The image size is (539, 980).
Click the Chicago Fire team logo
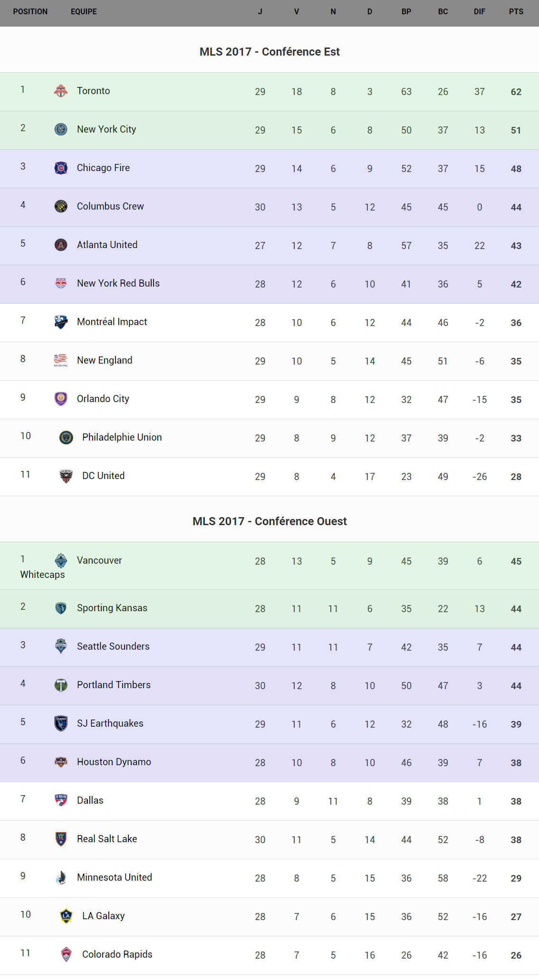pyautogui.click(x=61, y=168)
